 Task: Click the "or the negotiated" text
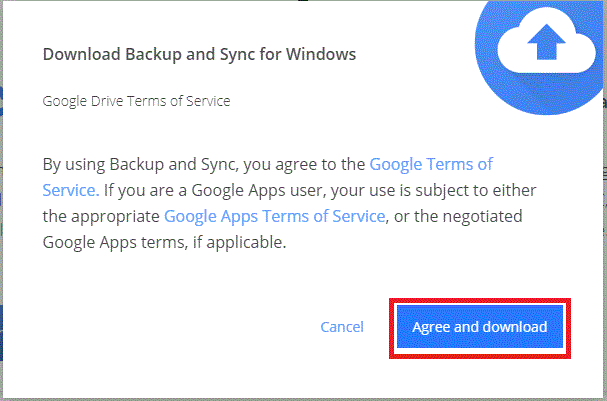coord(458,216)
